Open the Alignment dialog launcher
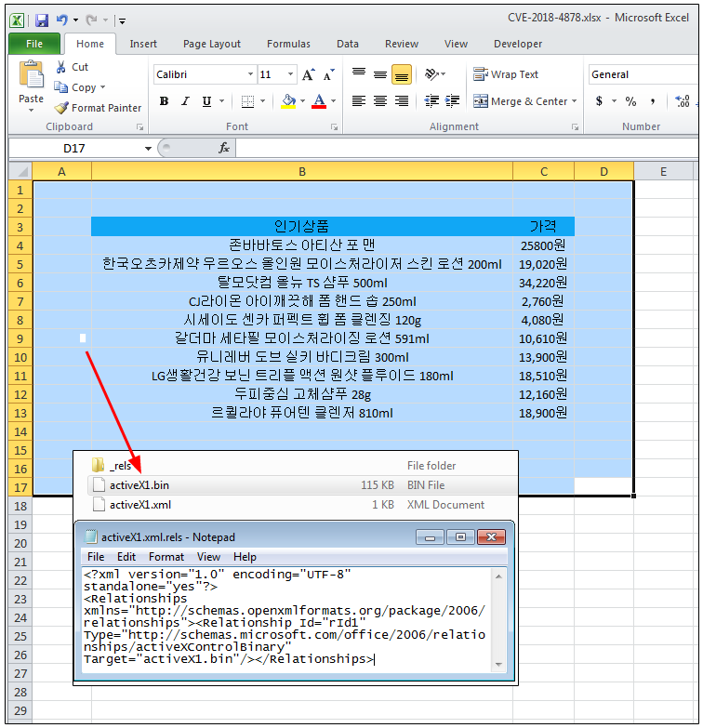 click(x=575, y=127)
